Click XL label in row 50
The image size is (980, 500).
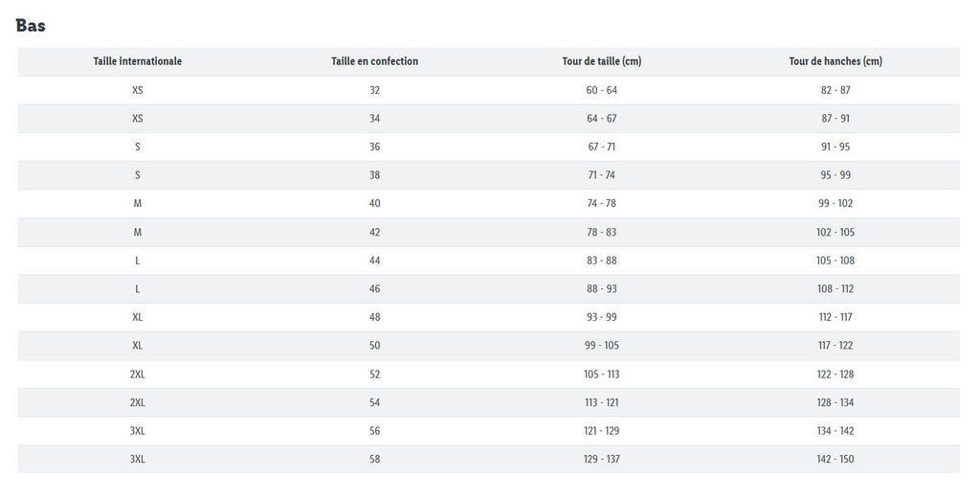coord(138,346)
